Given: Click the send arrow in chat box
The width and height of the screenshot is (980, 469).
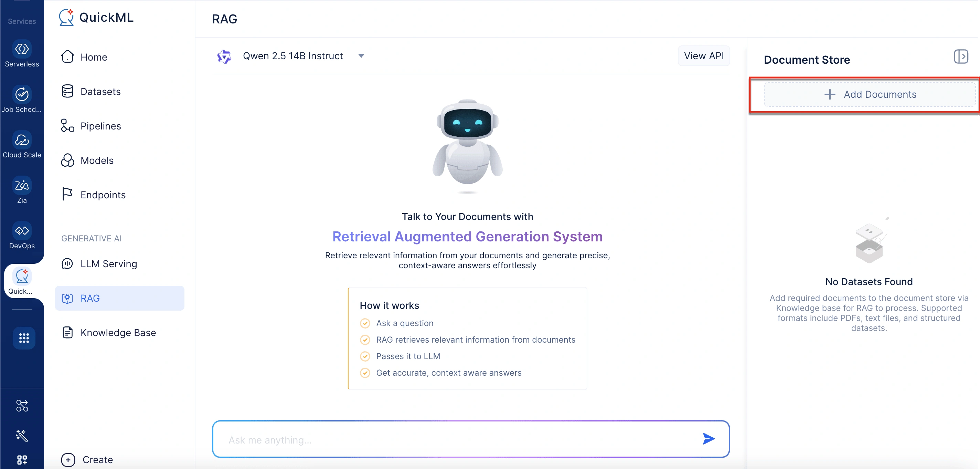Looking at the screenshot, I should tap(709, 439).
